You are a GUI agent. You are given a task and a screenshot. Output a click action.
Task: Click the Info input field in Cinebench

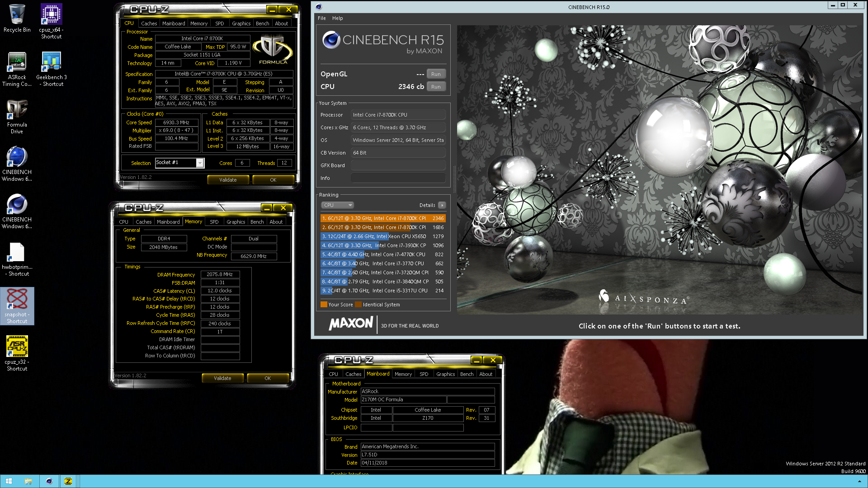[398, 178]
